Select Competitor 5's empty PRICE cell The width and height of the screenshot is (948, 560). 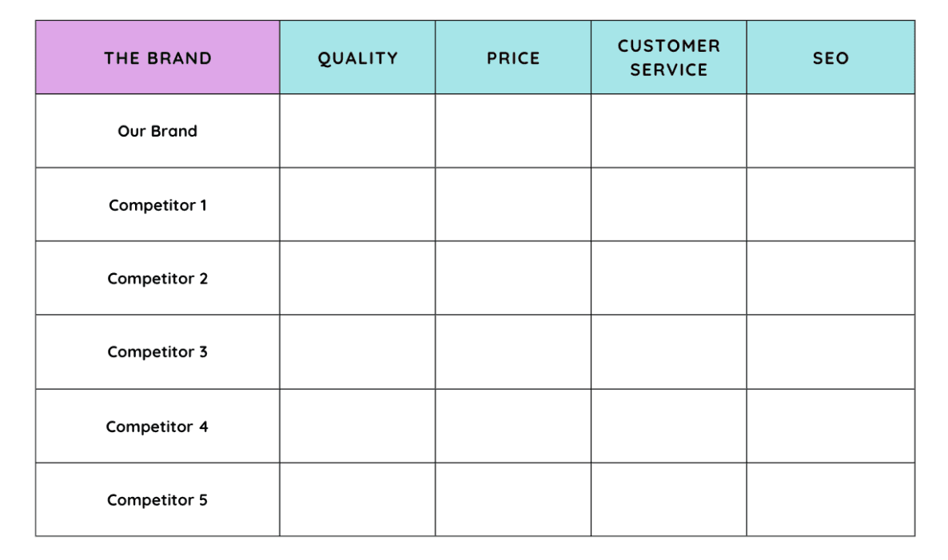tap(513, 499)
